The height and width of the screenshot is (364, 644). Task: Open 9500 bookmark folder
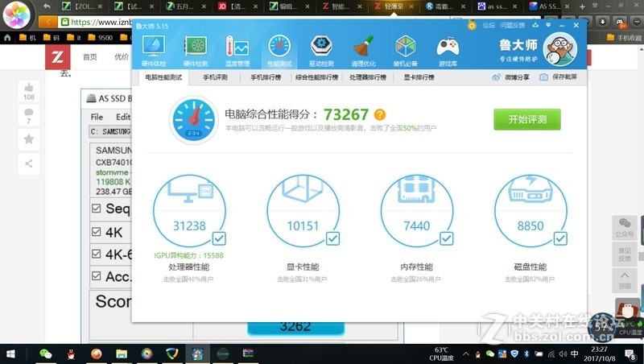pos(100,38)
